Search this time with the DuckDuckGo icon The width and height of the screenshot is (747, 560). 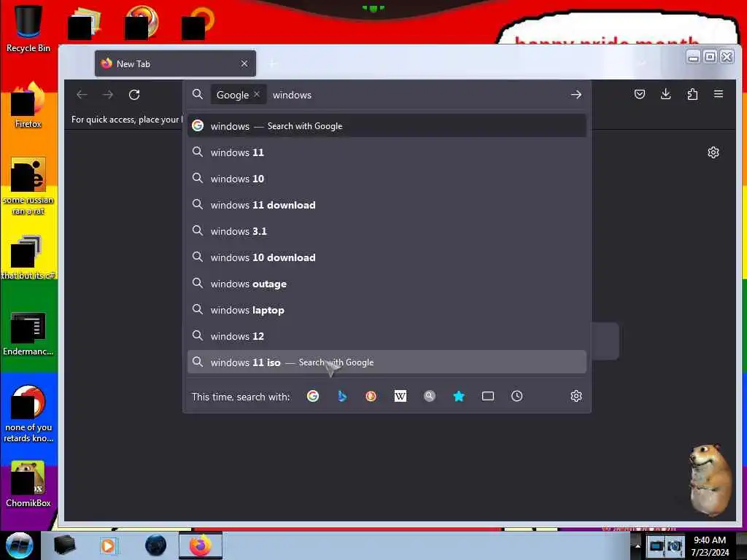(x=371, y=396)
